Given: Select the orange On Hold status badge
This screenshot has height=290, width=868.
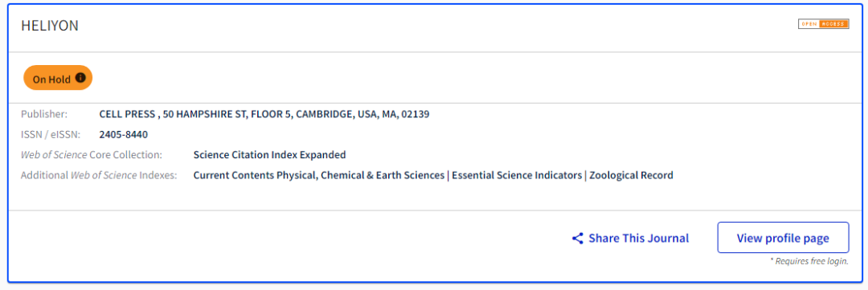Looking at the screenshot, I should tap(58, 79).
